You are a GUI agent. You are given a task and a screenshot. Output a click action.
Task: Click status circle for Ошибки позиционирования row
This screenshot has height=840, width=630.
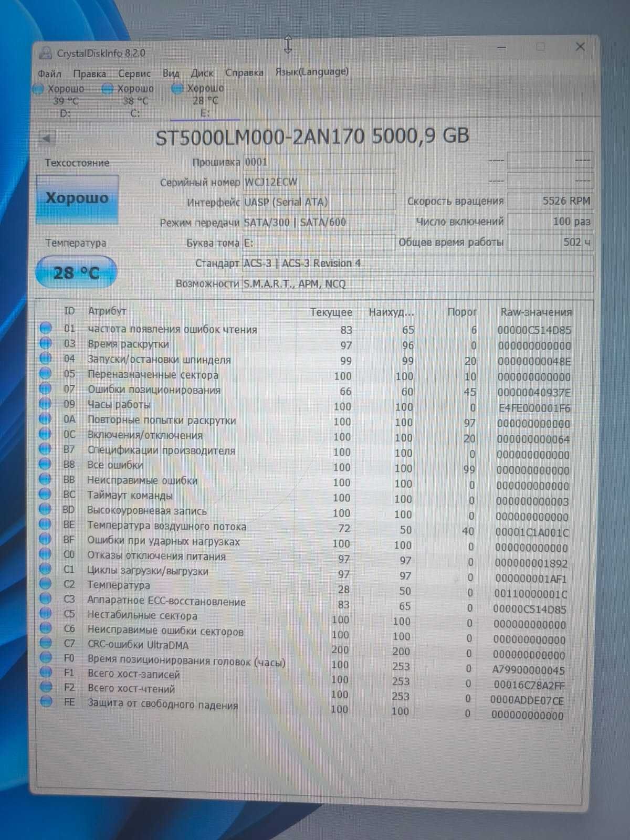pos(46,388)
